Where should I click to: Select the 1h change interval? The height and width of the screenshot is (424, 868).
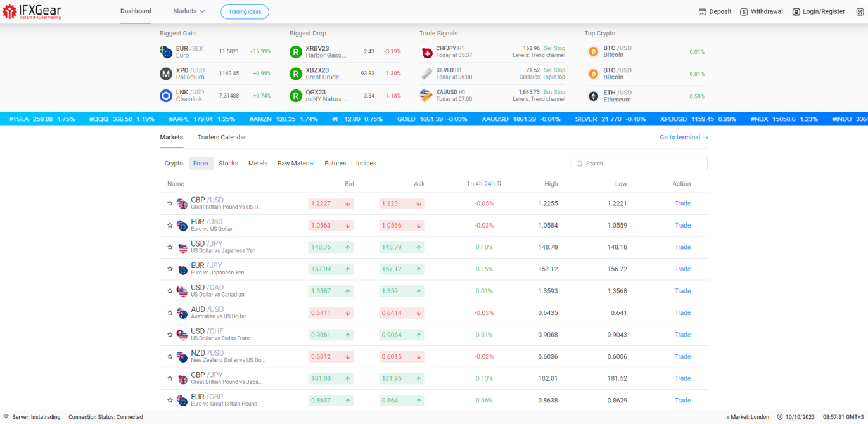(x=470, y=184)
